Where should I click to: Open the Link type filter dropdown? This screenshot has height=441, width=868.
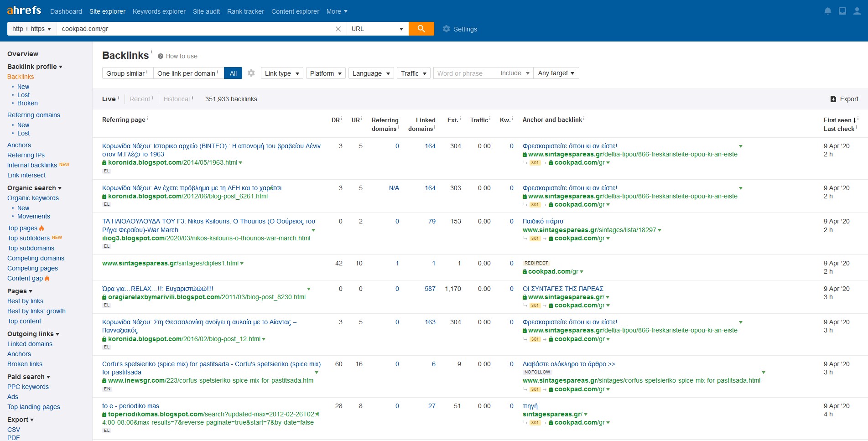click(282, 73)
